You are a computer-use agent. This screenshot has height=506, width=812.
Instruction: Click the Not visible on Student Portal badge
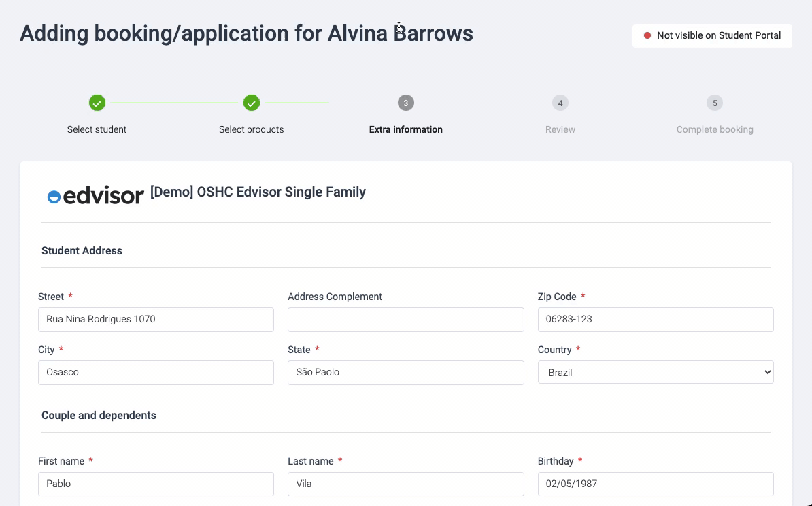tap(712, 36)
